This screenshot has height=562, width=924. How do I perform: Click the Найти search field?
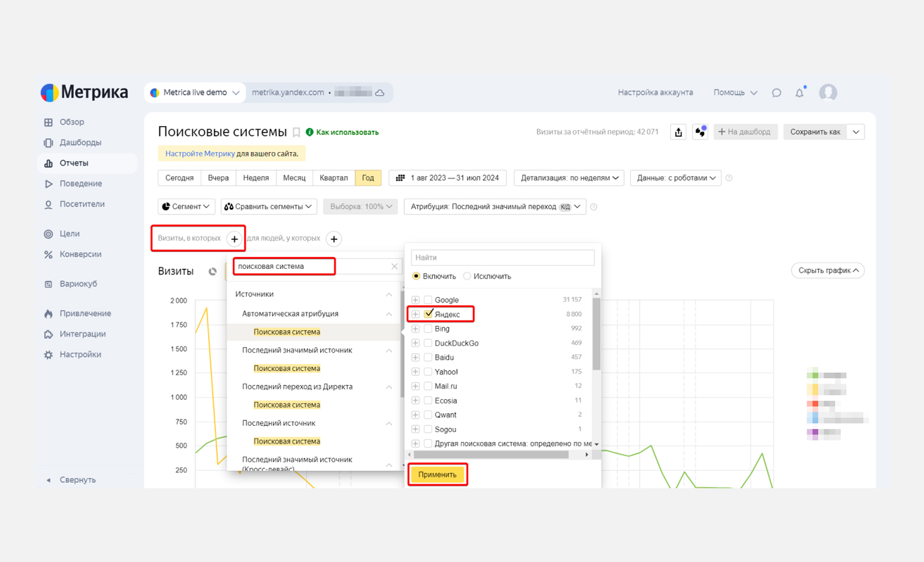point(503,258)
